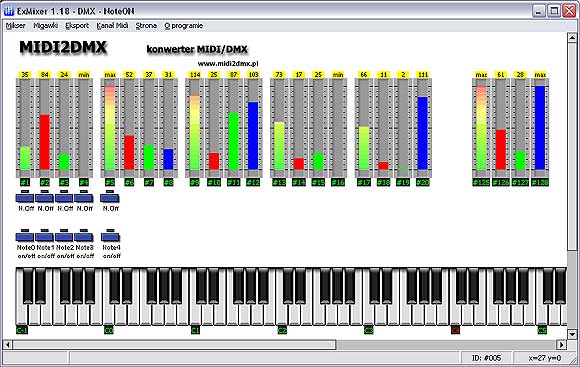Click the piano key labeled C-1

click(22, 314)
